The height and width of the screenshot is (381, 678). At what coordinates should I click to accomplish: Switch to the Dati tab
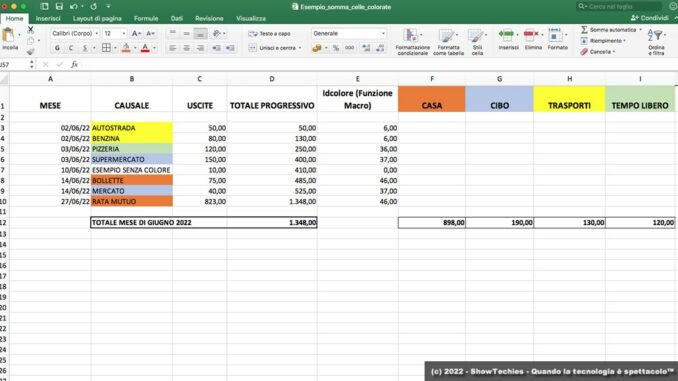[x=176, y=19]
